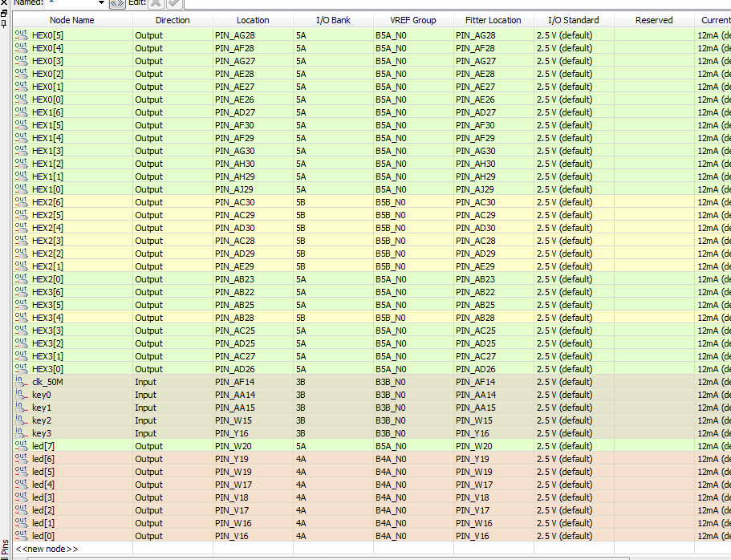
Task: Click the Fitter Location column header
Action: 493,20
